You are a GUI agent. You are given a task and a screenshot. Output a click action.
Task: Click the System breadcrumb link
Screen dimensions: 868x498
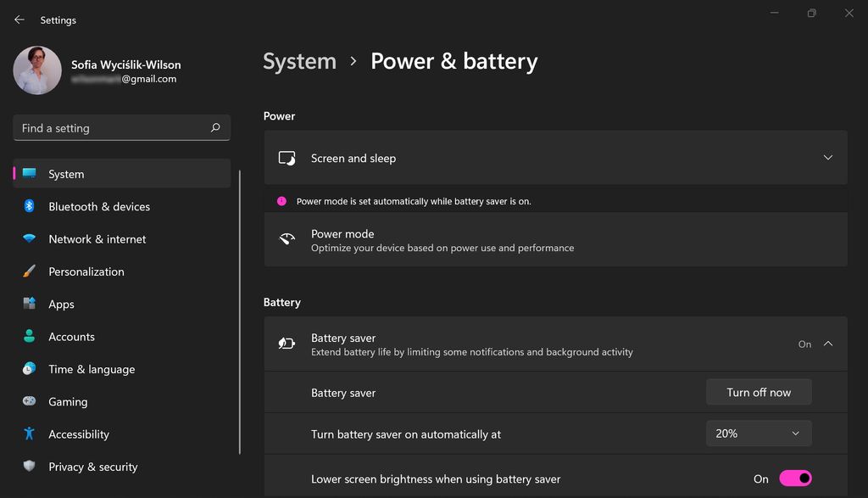pyautogui.click(x=299, y=61)
